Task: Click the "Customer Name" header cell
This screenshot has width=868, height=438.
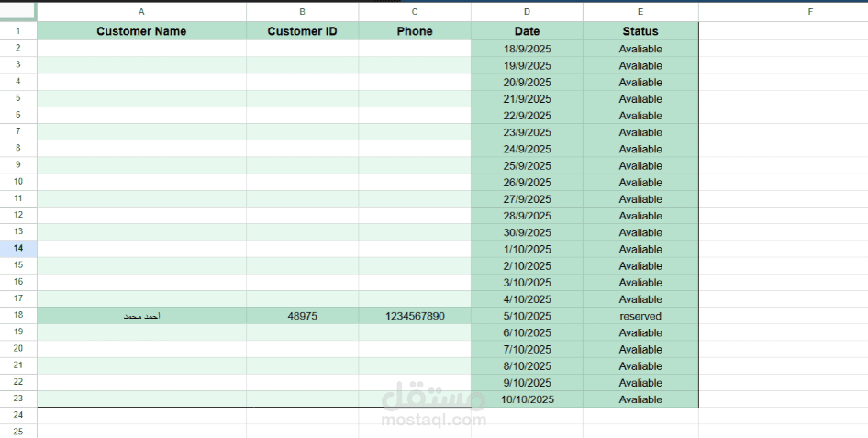Action: [x=141, y=31]
